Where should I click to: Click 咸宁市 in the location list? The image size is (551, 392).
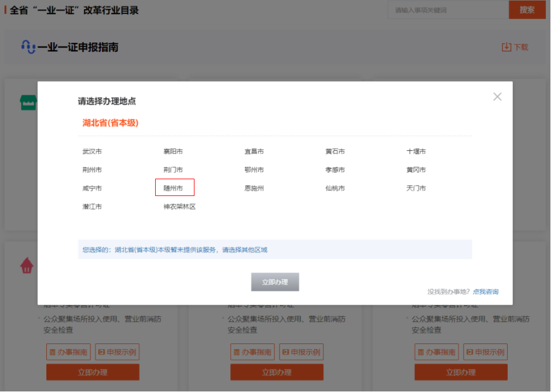(92, 188)
